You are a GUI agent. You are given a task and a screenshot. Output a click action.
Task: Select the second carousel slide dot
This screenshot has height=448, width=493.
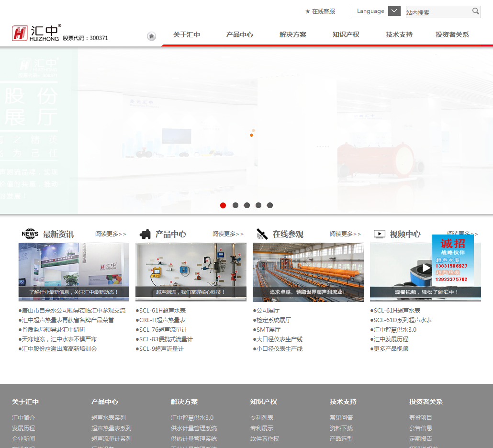click(x=235, y=205)
